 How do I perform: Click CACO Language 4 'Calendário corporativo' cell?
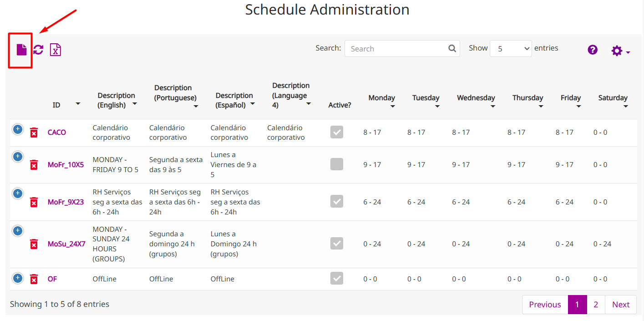click(x=286, y=132)
